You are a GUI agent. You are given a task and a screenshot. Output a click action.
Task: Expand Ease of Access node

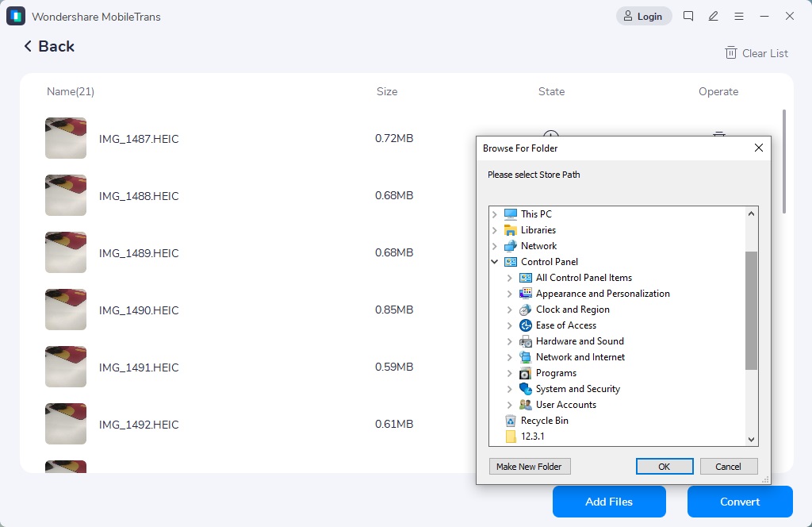tap(510, 325)
